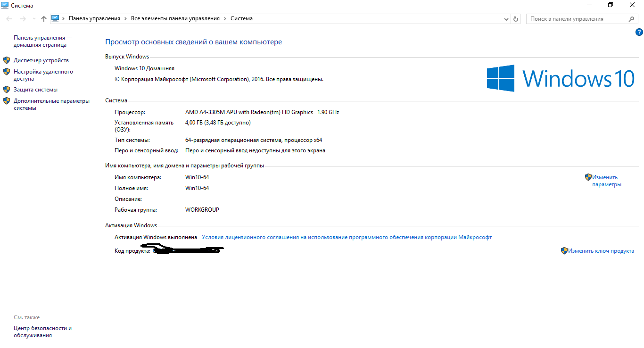This screenshot has height=348, width=644.
Task: Go up one level with the Up arrow
Action: click(x=44, y=19)
